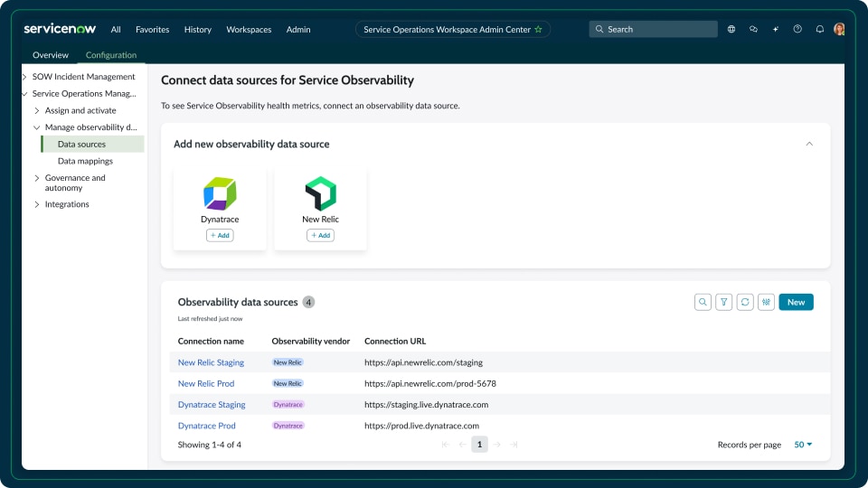Open New Relic Prod connection

(x=206, y=383)
